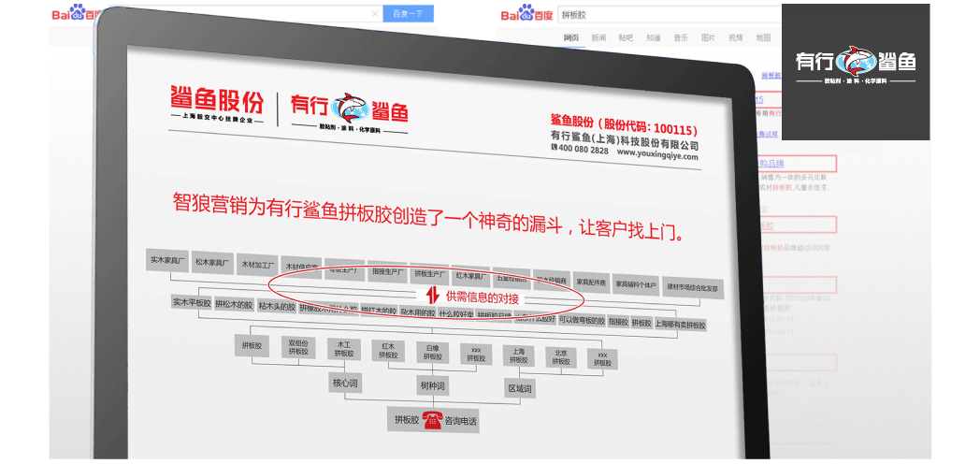Open the 知道 tab
This screenshot has height=464, width=980.
(x=653, y=37)
